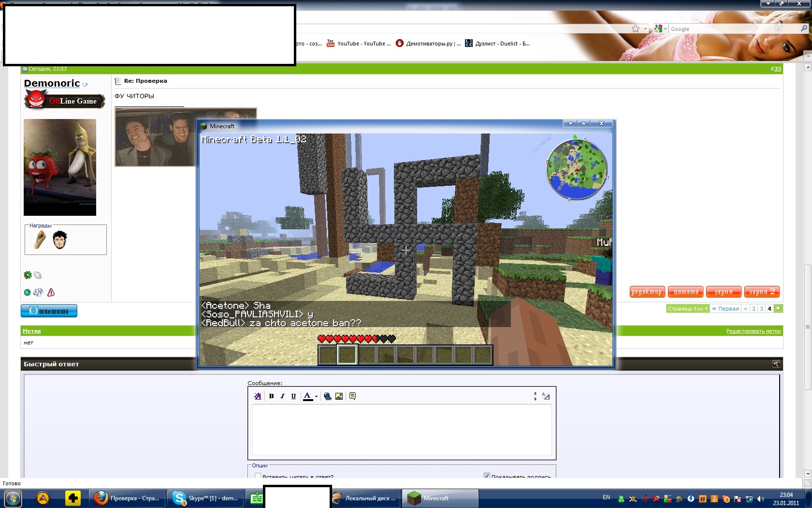Open the Демотиваторы.ру bookmark

pyautogui.click(x=429, y=44)
